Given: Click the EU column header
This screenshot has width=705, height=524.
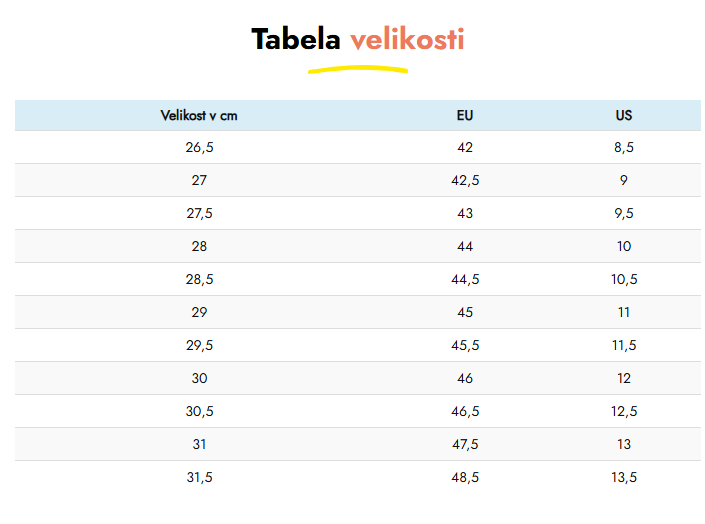Looking at the screenshot, I should point(465,115).
